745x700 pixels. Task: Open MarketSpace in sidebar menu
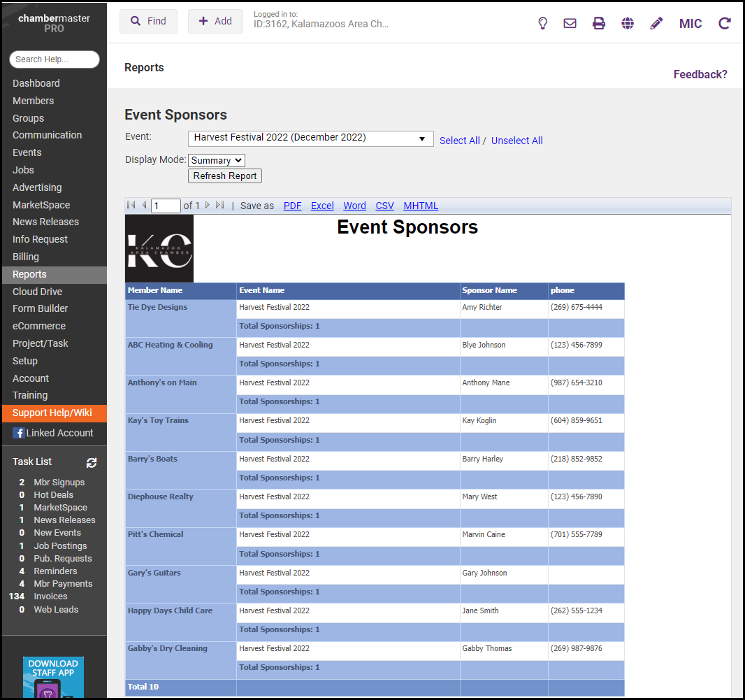point(41,205)
